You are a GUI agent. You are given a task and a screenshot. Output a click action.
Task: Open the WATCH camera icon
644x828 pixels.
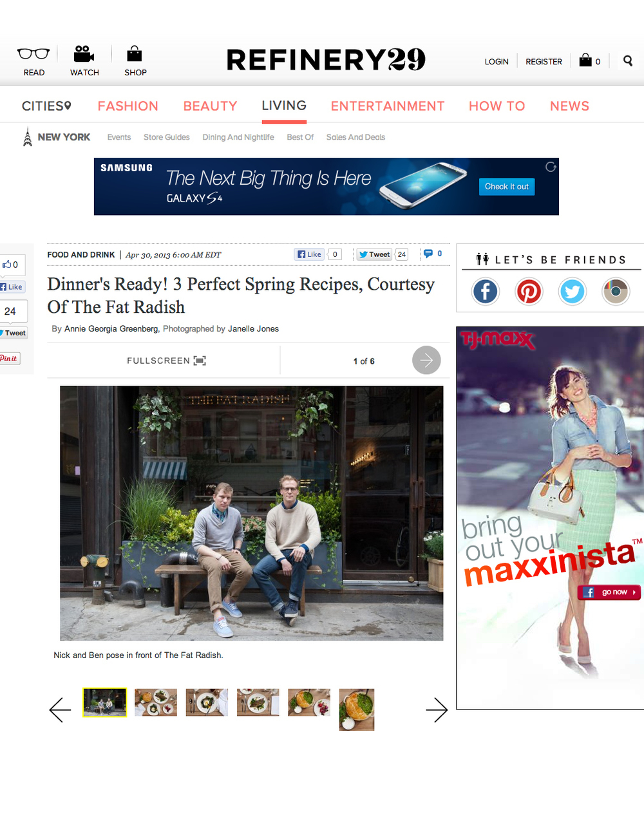(x=84, y=53)
